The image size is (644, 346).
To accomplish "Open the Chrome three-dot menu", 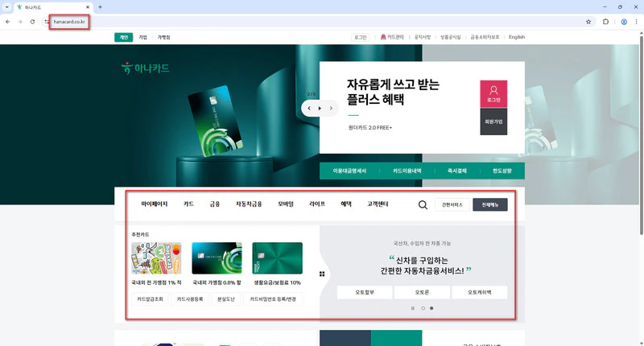I will pyautogui.click(x=636, y=22).
